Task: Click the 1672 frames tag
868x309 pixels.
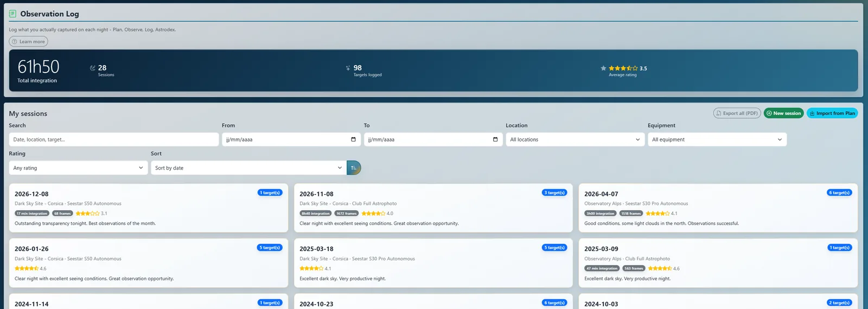Action: [347, 214]
